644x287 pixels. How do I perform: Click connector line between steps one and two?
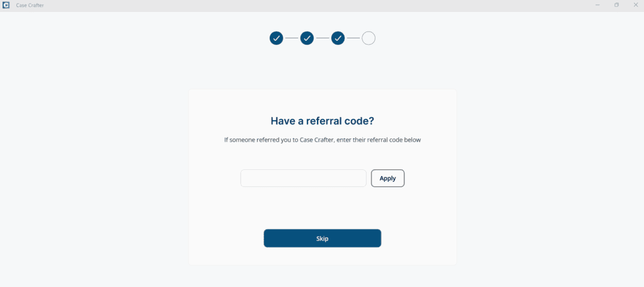(x=291, y=38)
